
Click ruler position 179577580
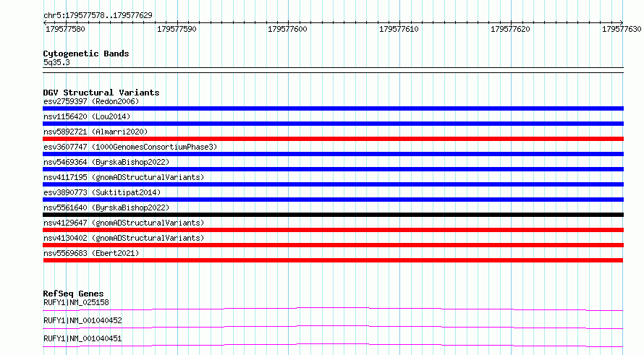point(65,29)
